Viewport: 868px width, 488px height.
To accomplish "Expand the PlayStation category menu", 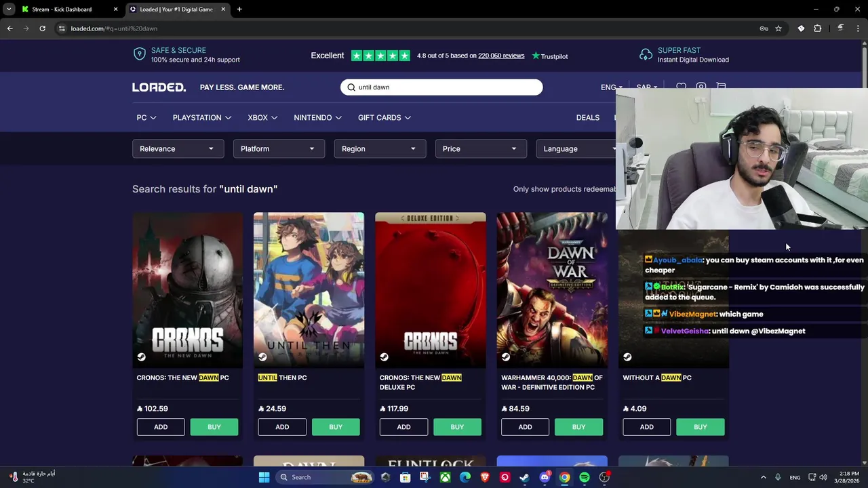I will point(201,118).
